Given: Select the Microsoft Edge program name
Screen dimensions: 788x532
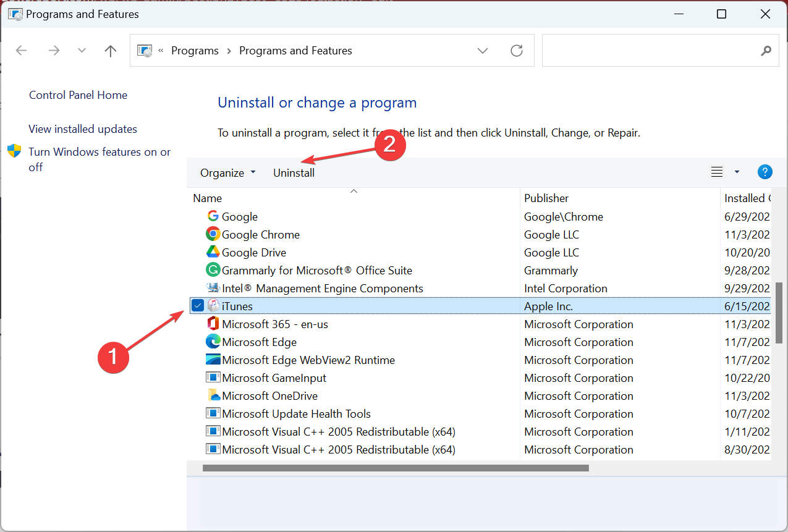Looking at the screenshot, I should [x=260, y=342].
